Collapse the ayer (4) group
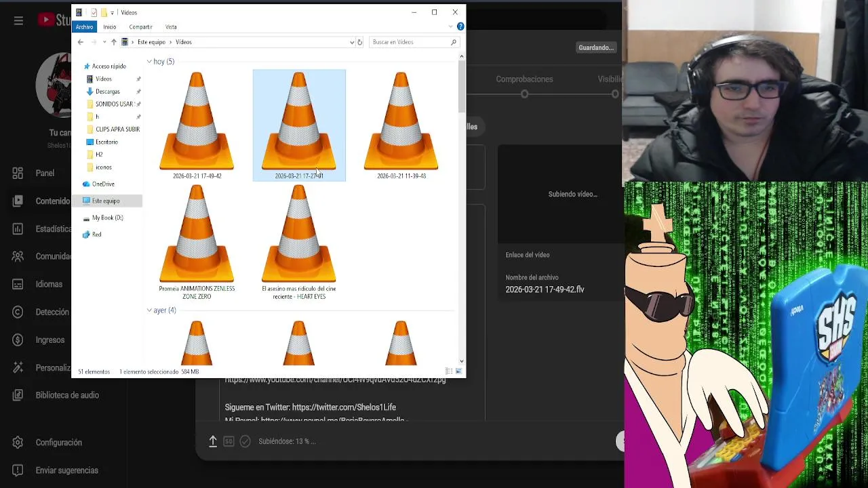The height and width of the screenshot is (488, 868). (x=149, y=310)
